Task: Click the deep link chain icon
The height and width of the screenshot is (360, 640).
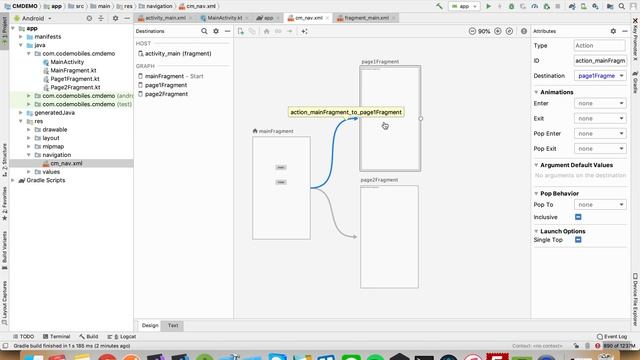Action: point(278,31)
